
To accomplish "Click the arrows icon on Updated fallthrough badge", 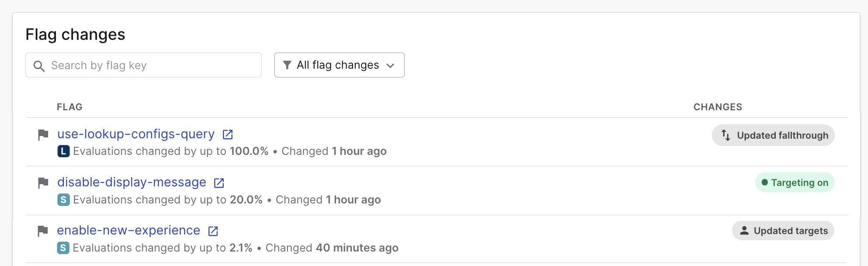I will tap(725, 135).
